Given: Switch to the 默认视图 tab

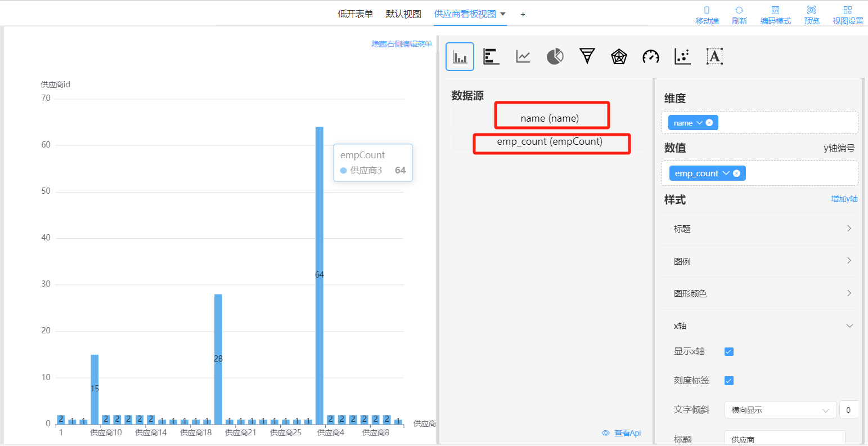Looking at the screenshot, I should click(403, 14).
